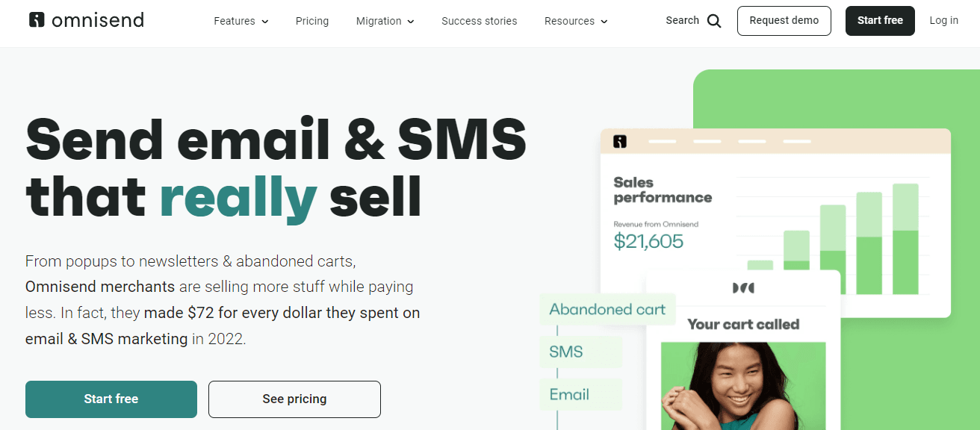Open the Success stories page

(x=479, y=21)
